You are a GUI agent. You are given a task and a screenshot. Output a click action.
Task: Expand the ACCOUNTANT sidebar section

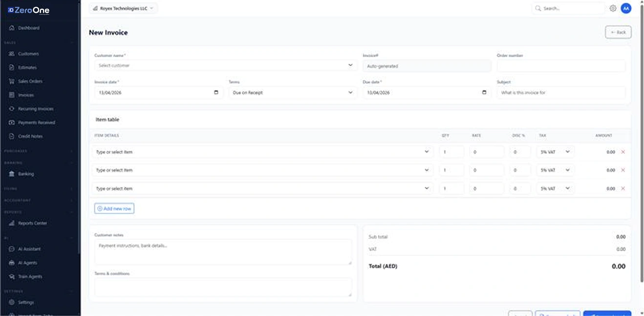[x=39, y=200]
